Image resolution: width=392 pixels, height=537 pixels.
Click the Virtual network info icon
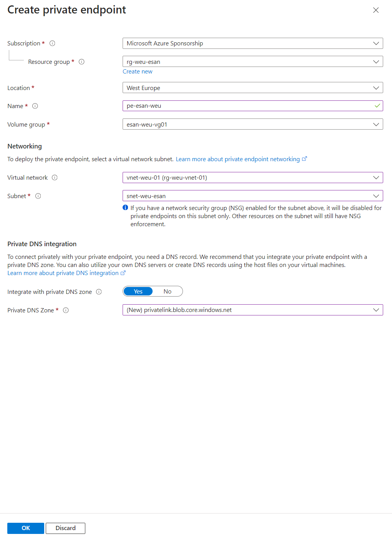55,178
